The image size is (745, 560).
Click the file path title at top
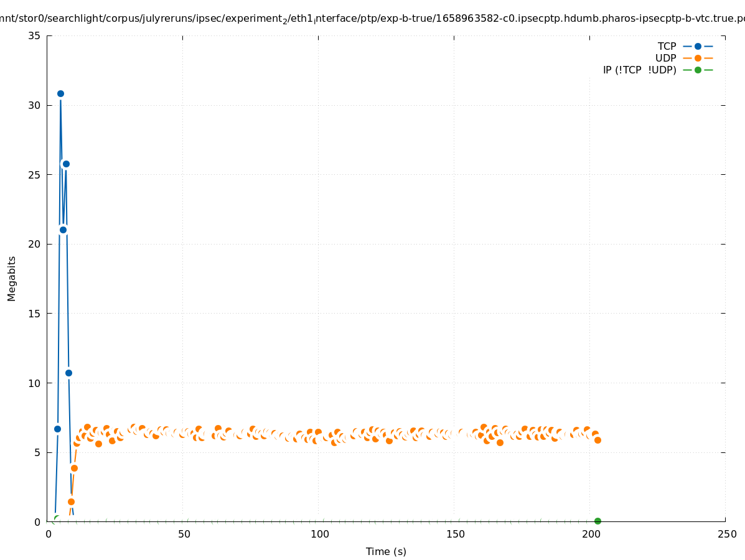coord(372,19)
